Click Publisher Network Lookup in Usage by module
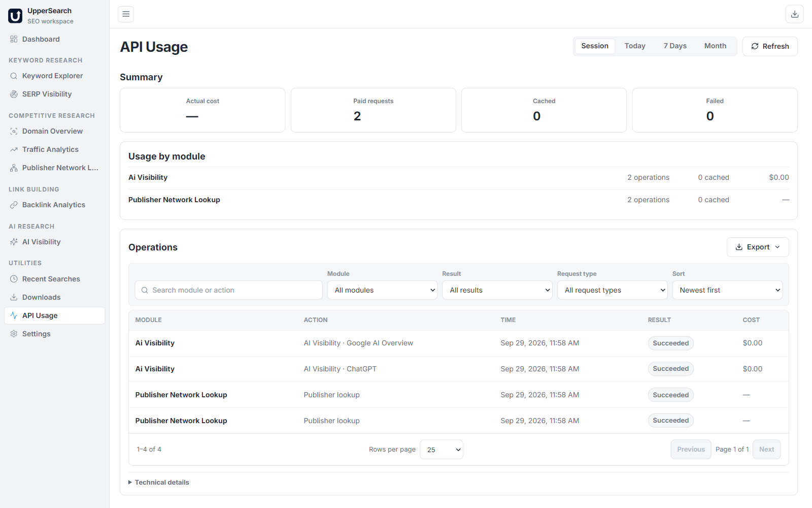812x508 pixels. pyautogui.click(x=174, y=200)
